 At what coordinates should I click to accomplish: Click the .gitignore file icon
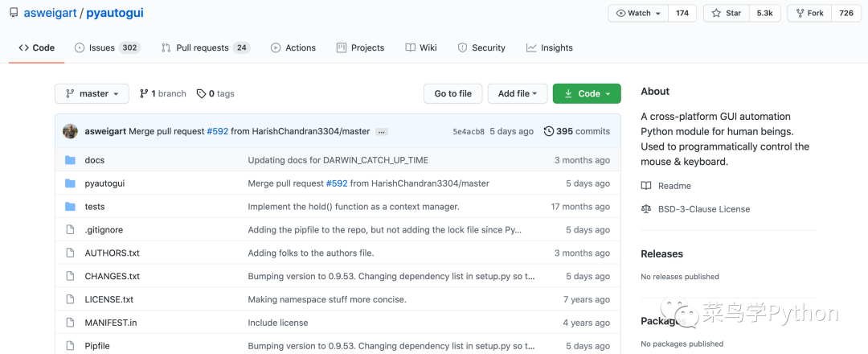point(70,230)
